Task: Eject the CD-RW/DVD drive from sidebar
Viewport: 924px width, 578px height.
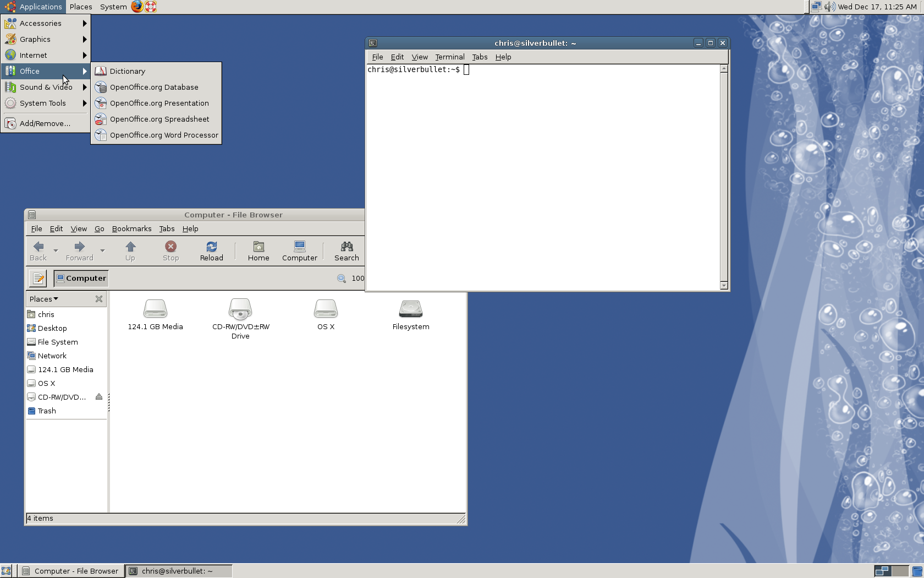Action: [99, 397]
